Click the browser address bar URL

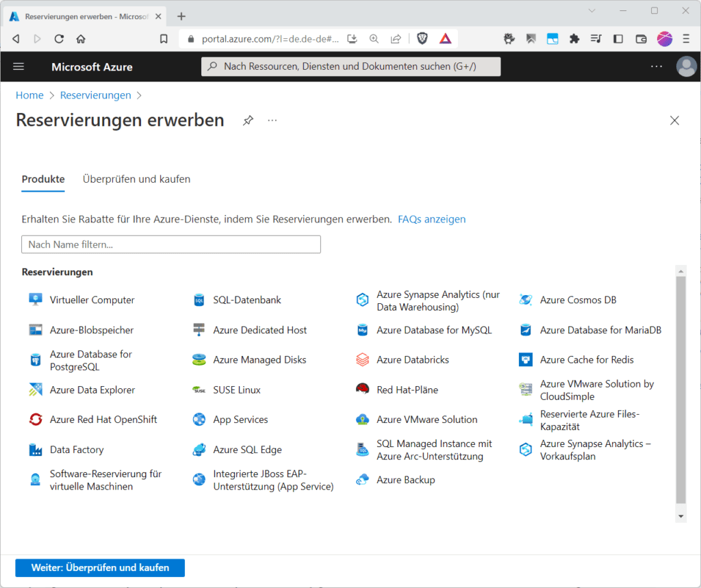tap(270, 39)
